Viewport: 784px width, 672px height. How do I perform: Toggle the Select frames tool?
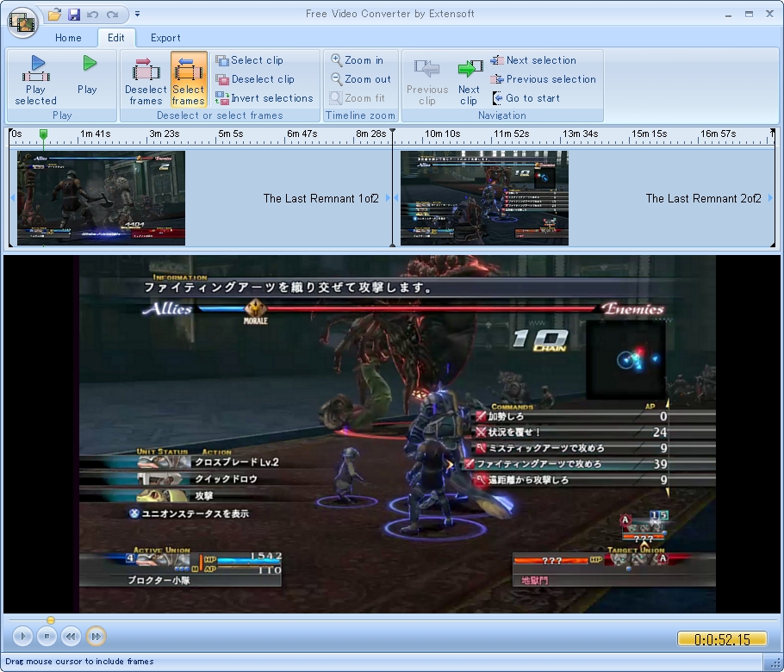tap(189, 79)
